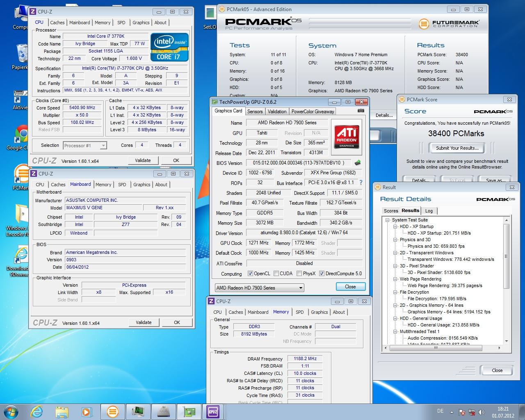Open the Processor #1 selection dropdown in CPU-Z
Screen dimensions: 525x420
(85, 145)
